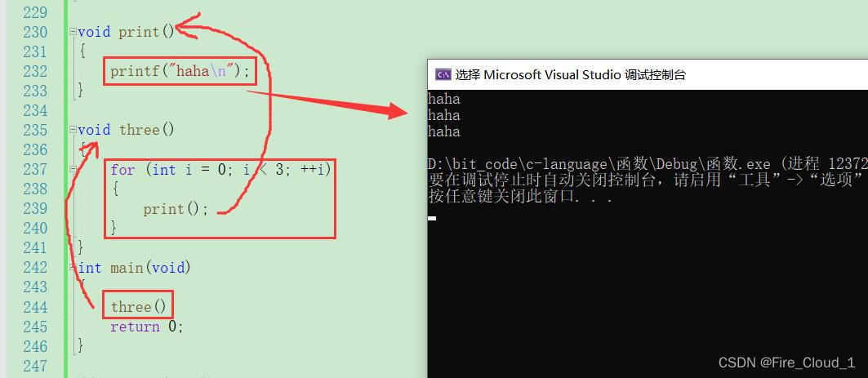Click the printf("haha\n"); statement
This screenshot has width=868, height=378.
click(x=180, y=71)
